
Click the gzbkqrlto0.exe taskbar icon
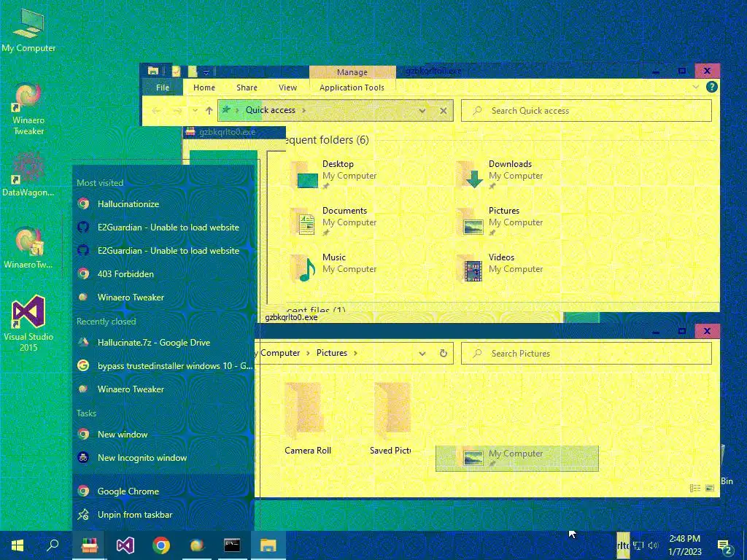[x=89, y=545]
